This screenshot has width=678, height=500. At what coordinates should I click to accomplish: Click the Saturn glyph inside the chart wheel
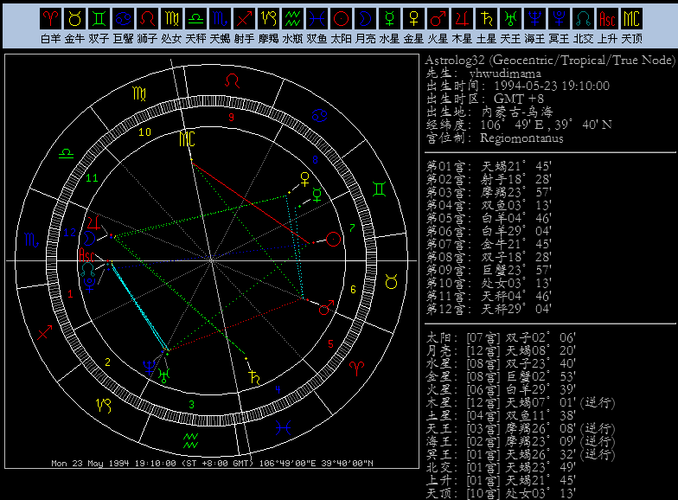pos(255,377)
